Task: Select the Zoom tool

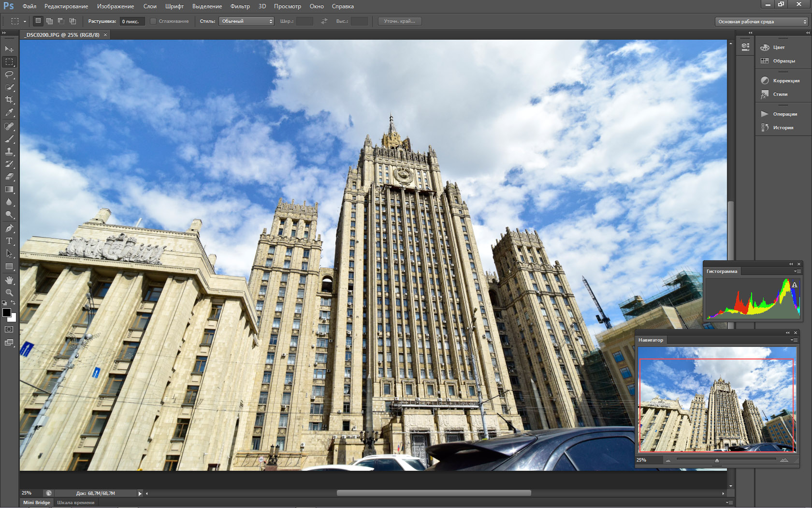Action: (9, 293)
